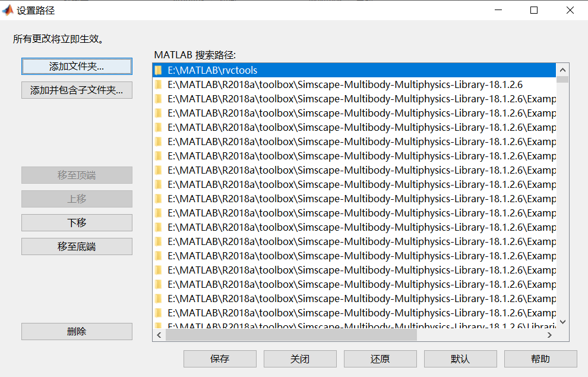Restore default path via 默认

(460, 359)
